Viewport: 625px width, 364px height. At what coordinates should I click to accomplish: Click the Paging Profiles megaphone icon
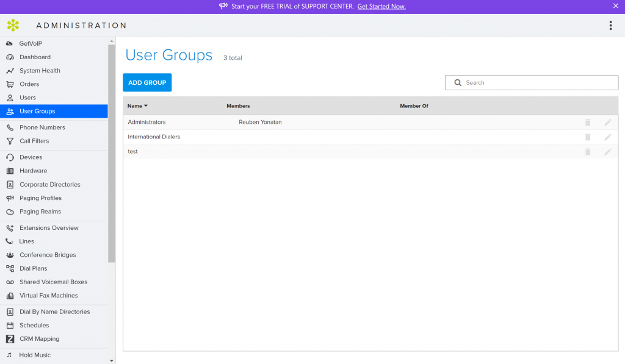click(10, 198)
